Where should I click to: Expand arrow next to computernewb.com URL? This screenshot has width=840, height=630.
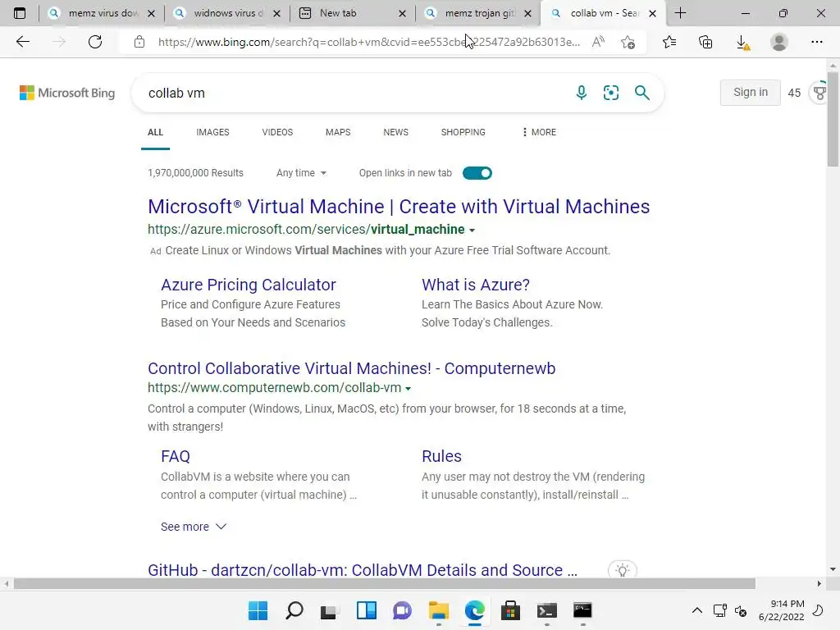(x=409, y=388)
